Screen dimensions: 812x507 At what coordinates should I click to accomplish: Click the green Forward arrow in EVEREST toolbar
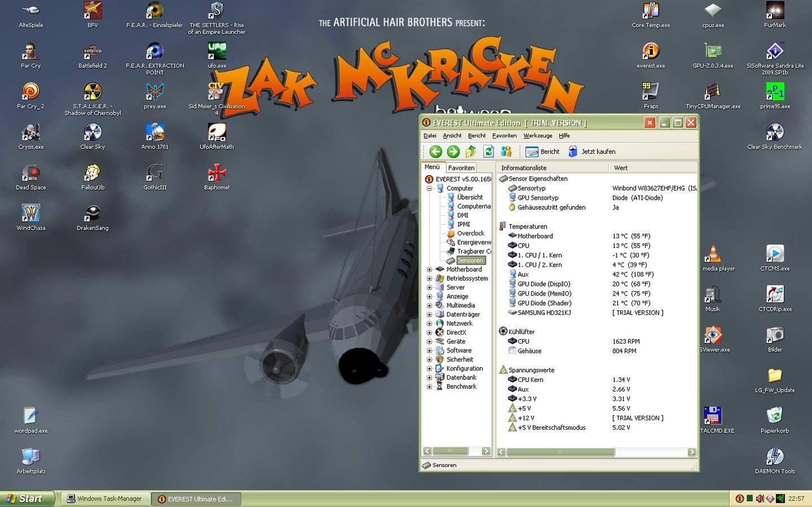tap(453, 151)
